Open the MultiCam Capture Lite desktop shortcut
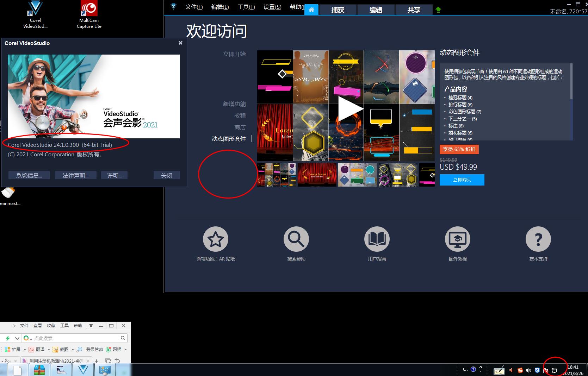 point(89,14)
